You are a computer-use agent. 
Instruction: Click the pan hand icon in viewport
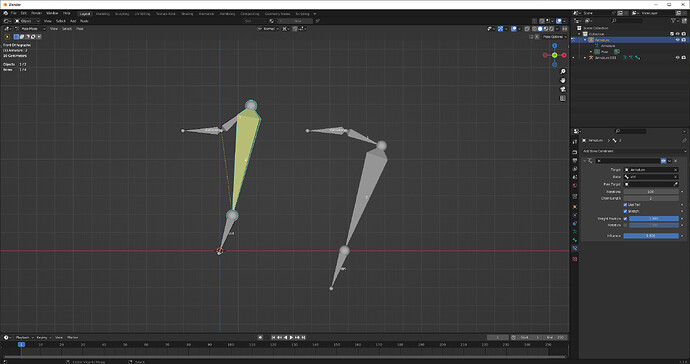(x=562, y=80)
